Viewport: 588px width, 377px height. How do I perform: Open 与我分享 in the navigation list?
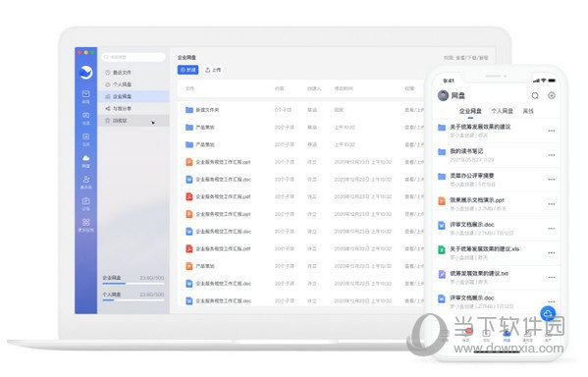coord(134,108)
